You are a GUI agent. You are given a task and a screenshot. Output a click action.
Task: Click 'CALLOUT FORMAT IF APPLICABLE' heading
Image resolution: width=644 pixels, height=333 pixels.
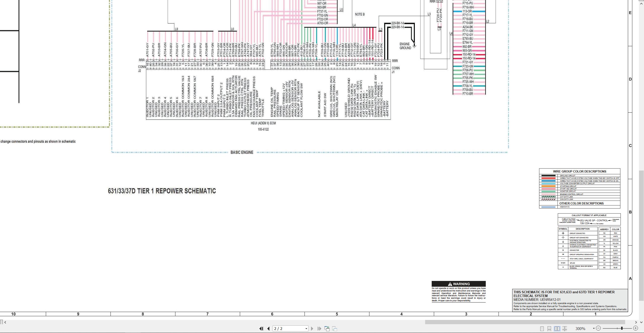click(589, 215)
